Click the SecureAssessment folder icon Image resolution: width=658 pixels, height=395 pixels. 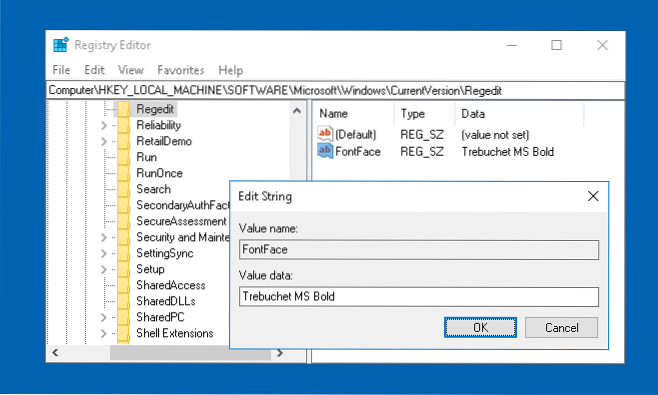click(123, 221)
